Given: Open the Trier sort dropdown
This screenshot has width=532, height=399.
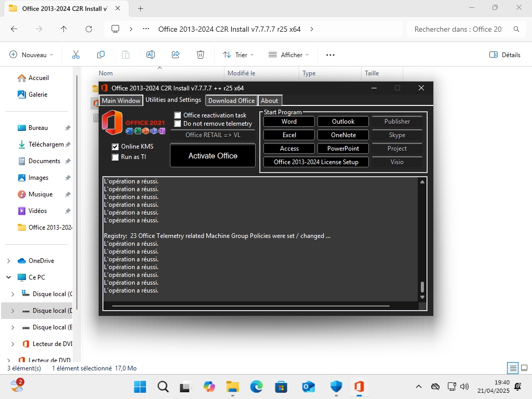Looking at the screenshot, I should point(238,55).
